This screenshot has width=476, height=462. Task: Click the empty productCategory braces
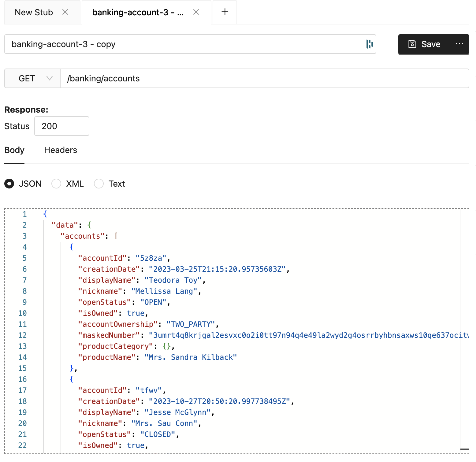tap(166, 346)
